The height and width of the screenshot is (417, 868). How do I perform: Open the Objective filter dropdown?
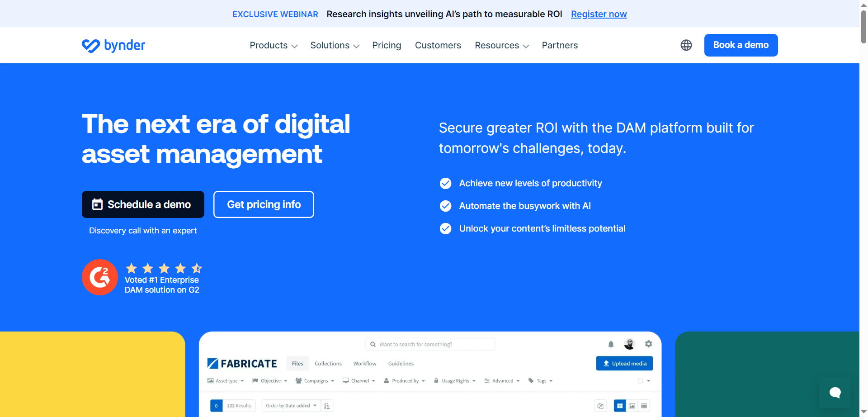[270, 381]
